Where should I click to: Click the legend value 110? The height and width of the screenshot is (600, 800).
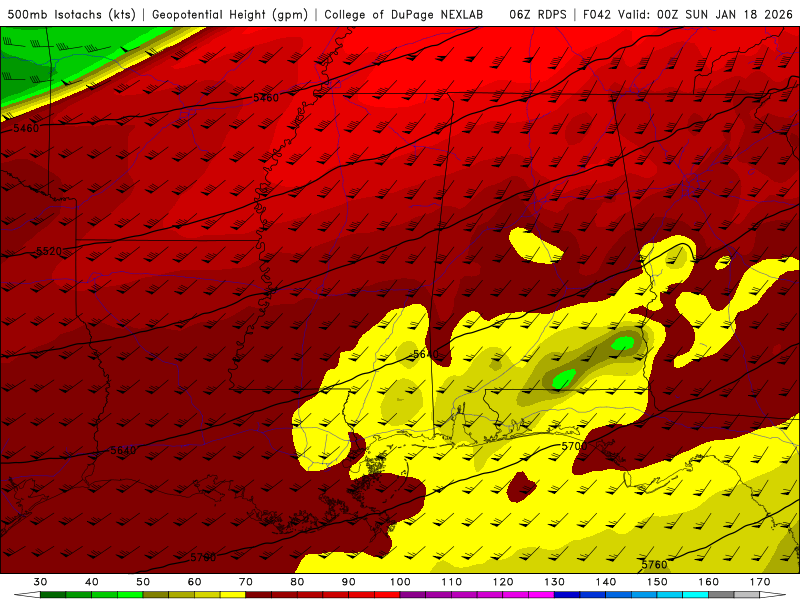coord(452,582)
